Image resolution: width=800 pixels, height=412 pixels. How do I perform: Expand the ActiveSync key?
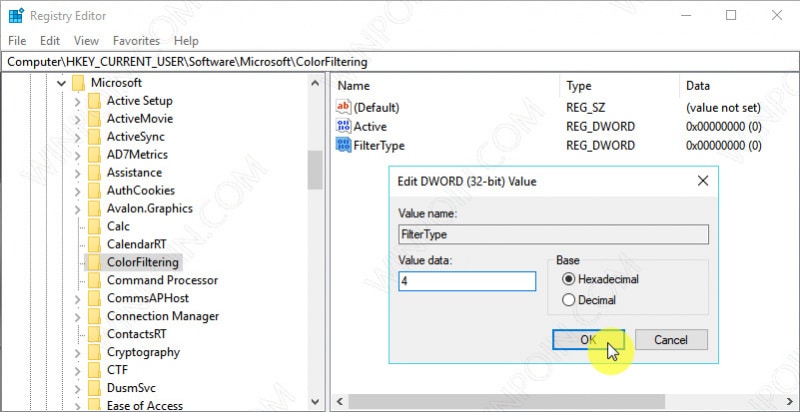pyautogui.click(x=78, y=137)
